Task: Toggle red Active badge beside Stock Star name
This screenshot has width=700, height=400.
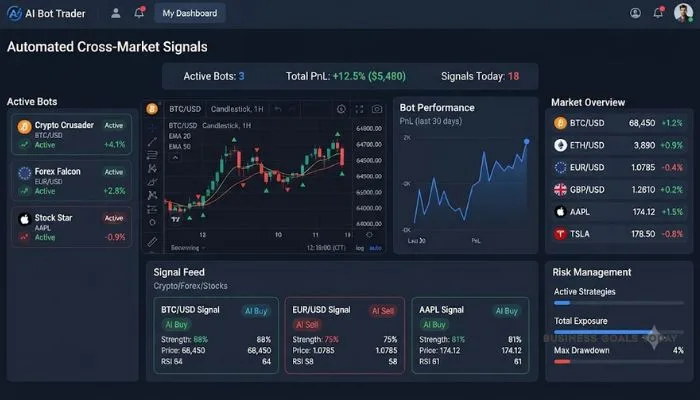Action: (x=114, y=218)
